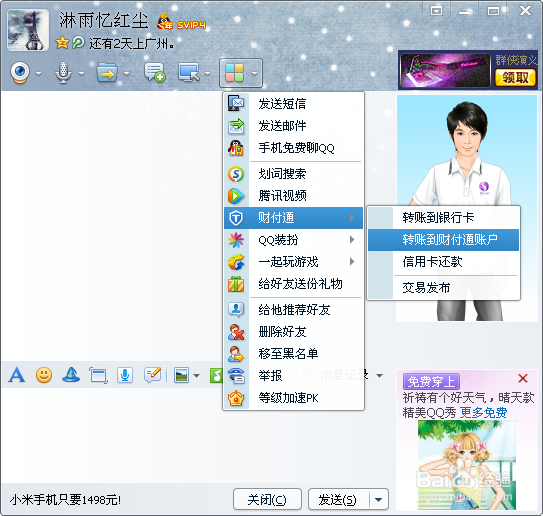Click the contact avatar picture
The width and height of the screenshot is (543, 516).
tap(28, 30)
